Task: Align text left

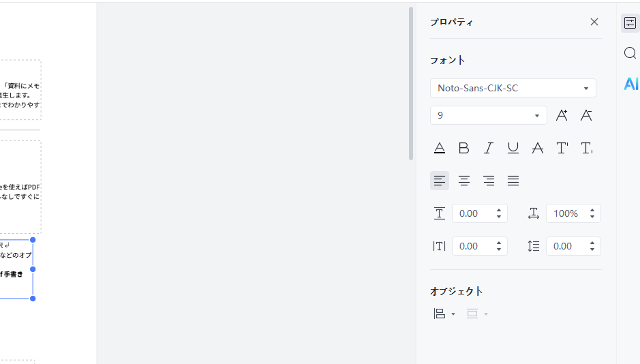Action: pos(439,181)
